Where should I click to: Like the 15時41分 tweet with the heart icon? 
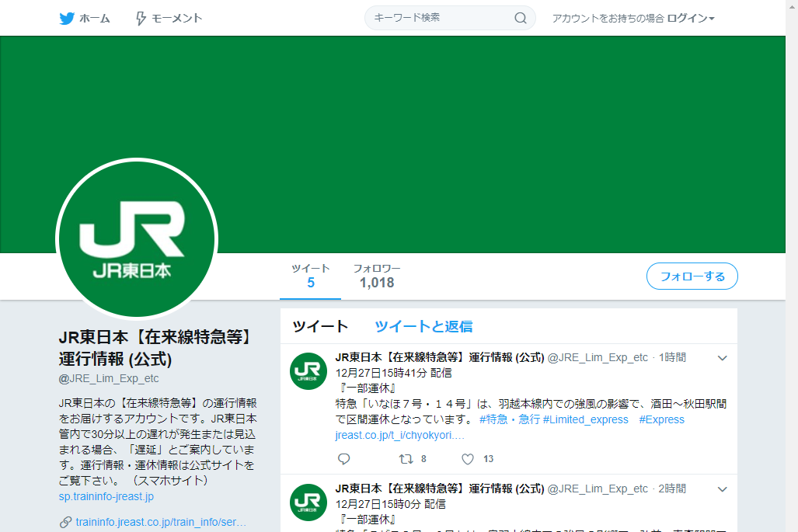pyautogui.click(x=468, y=459)
